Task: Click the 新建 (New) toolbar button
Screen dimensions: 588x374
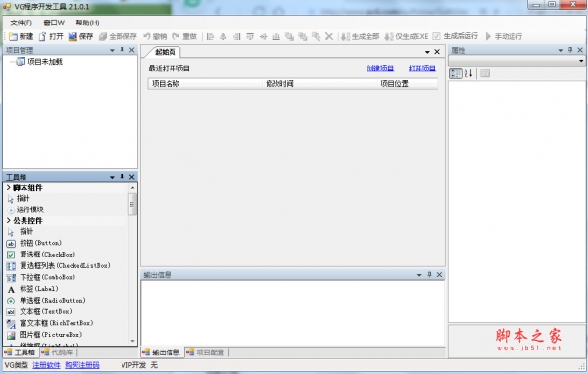Action: [x=22, y=36]
